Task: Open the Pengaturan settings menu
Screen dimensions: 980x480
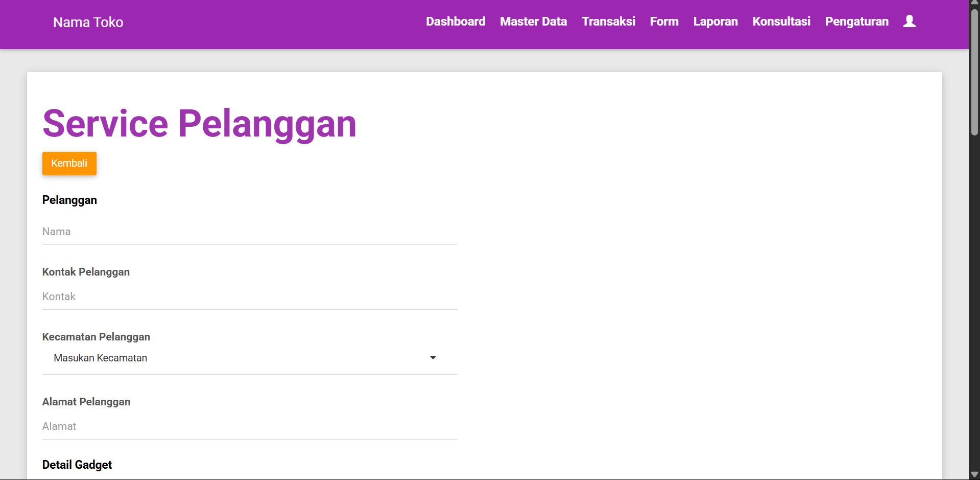Action: point(856,21)
